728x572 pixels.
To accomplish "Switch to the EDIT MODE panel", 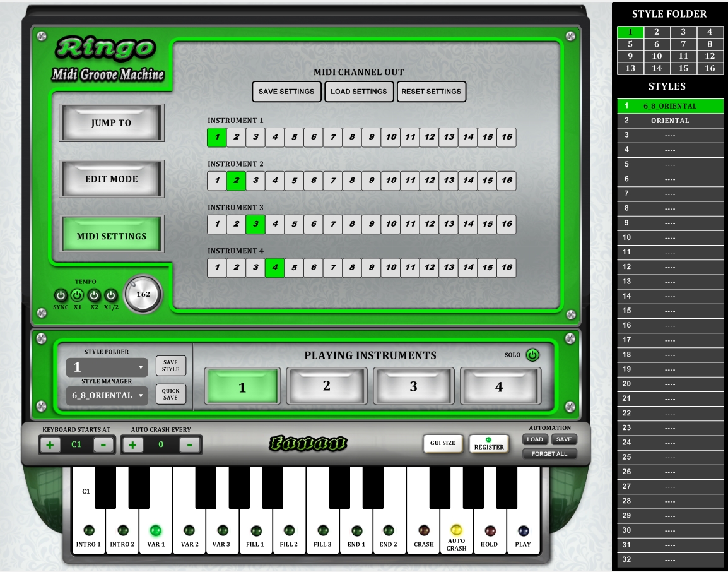I will (112, 179).
